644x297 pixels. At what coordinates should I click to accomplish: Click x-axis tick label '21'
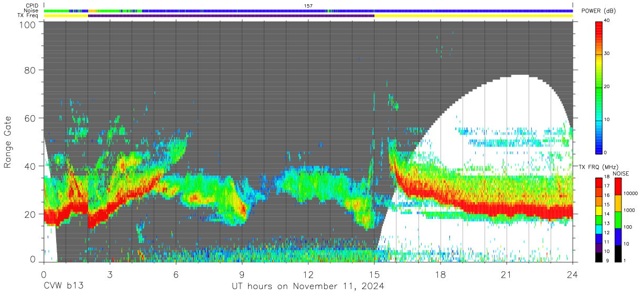507,274
